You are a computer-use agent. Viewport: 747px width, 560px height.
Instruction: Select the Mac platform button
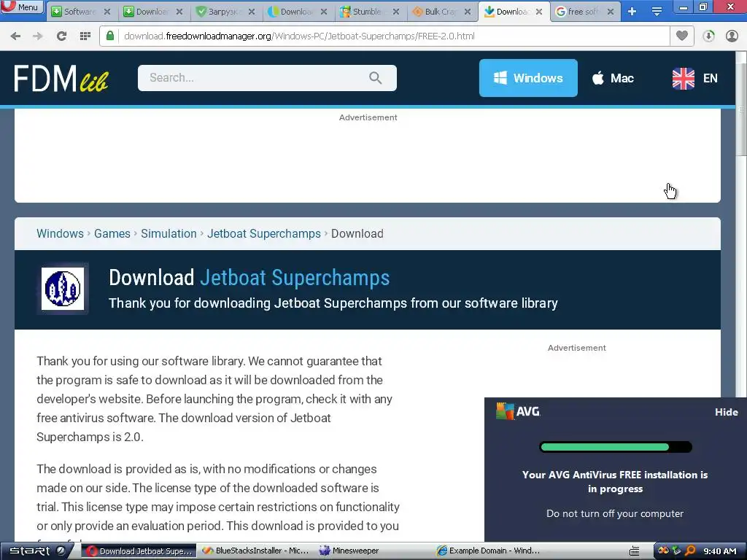point(613,78)
